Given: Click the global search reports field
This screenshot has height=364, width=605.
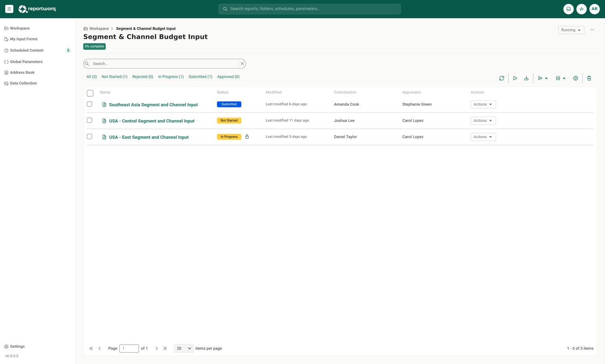Looking at the screenshot, I should [x=309, y=9].
